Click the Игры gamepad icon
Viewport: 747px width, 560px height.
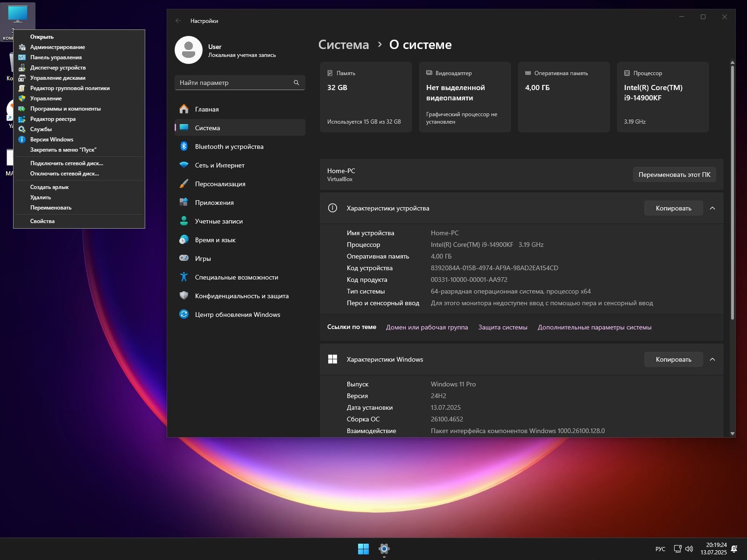click(184, 259)
